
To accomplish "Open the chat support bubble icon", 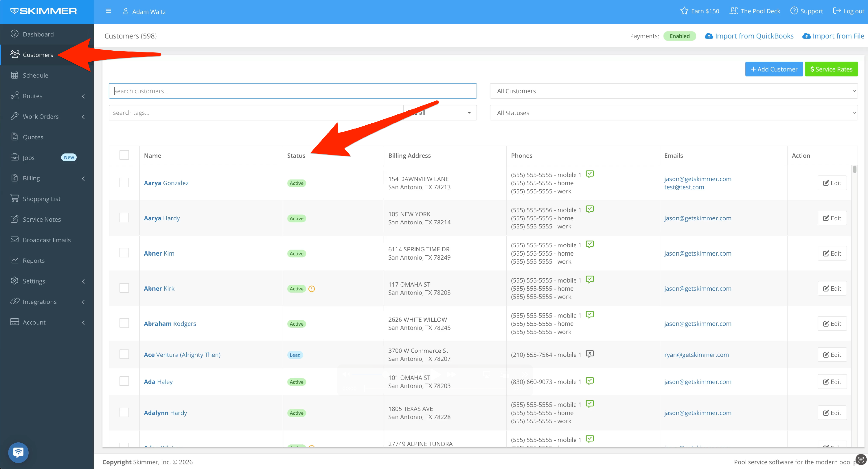I will pyautogui.click(x=18, y=452).
